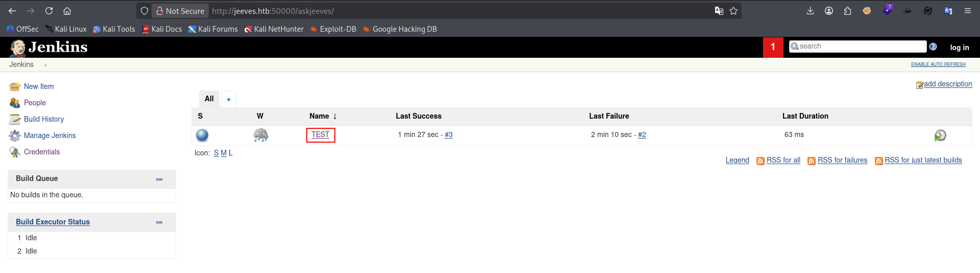Click the weather rain icon for TEST
The width and height of the screenshot is (980, 273).
pyautogui.click(x=260, y=135)
